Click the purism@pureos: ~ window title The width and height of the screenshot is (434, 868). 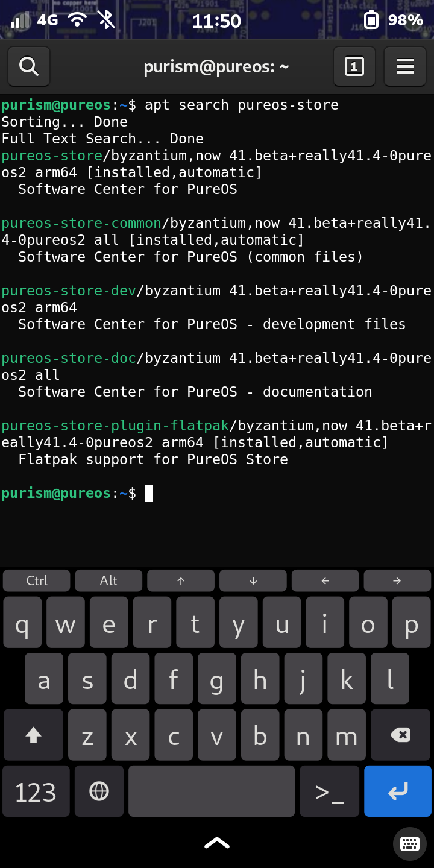[216, 67]
